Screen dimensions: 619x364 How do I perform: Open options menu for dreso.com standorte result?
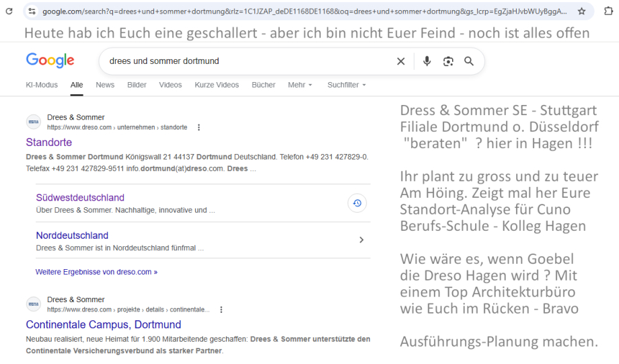[x=198, y=128]
